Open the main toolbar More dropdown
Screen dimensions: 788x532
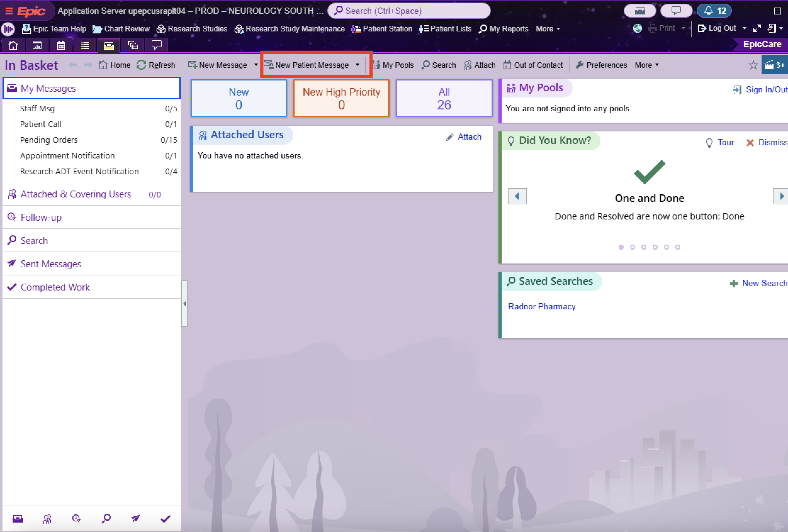point(548,29)
